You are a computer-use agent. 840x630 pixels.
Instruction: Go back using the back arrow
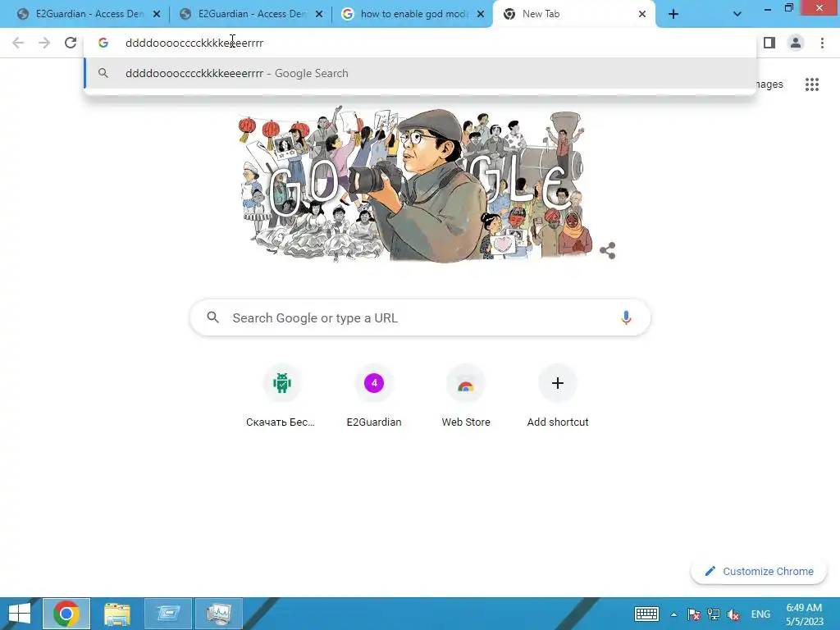pyautogui.click(x=18, y=43)
